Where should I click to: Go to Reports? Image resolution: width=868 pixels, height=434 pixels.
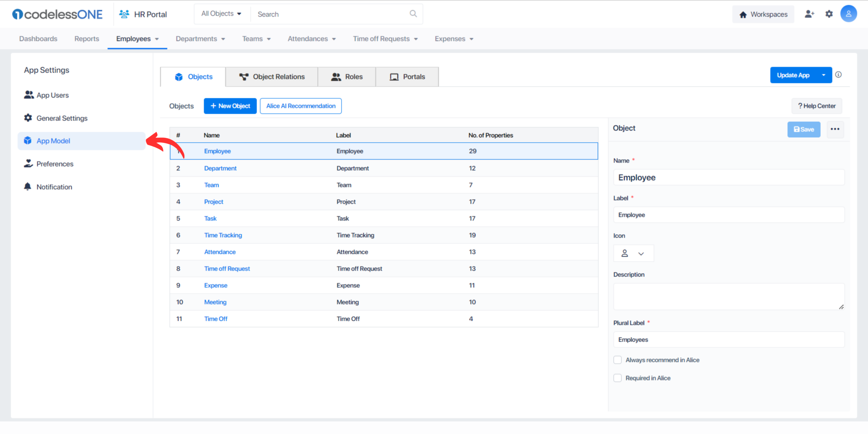pos(87,39)
